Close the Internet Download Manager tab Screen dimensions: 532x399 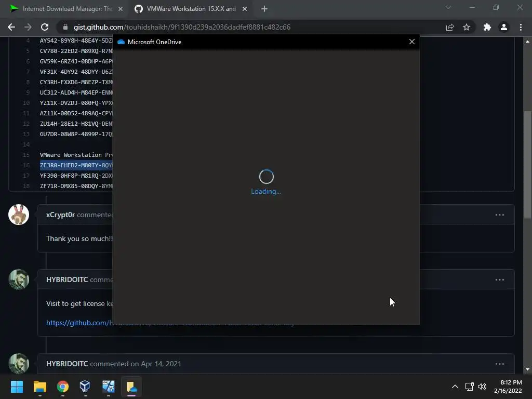tap(121, 9)
